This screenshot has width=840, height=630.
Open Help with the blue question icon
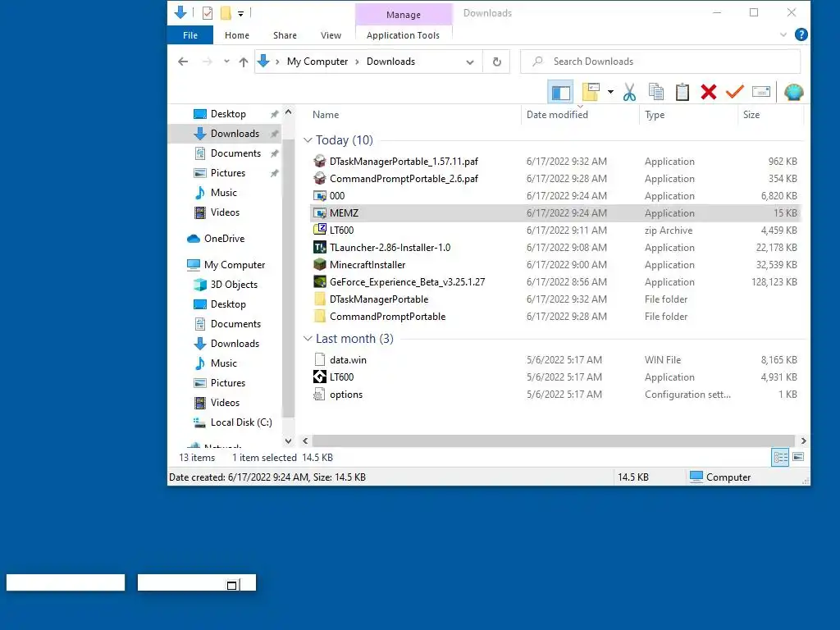(801, 34)
